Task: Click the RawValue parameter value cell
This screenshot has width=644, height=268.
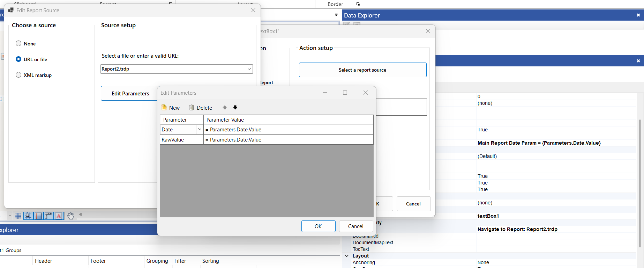Action: point(288,140)
